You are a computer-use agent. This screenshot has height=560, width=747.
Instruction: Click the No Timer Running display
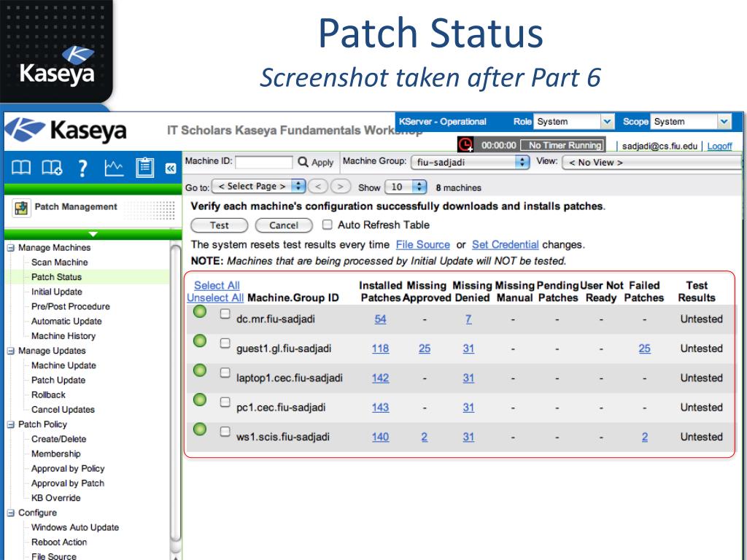[x=562, y=145]
